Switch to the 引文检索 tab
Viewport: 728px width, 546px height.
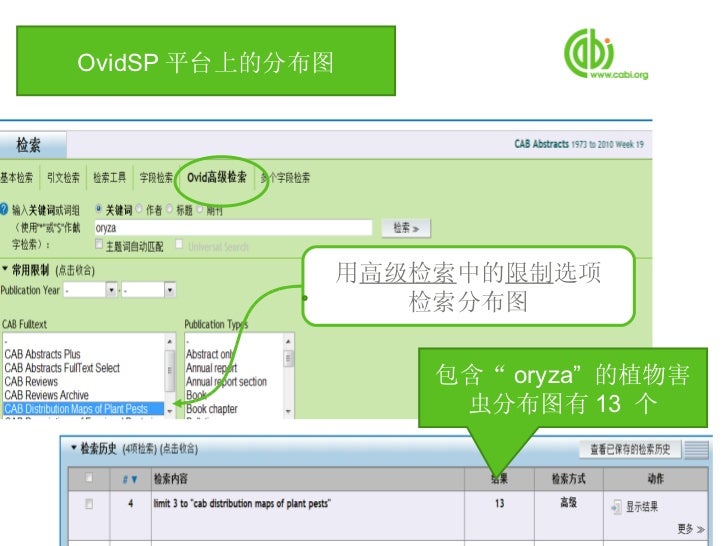tap(63, 177)
